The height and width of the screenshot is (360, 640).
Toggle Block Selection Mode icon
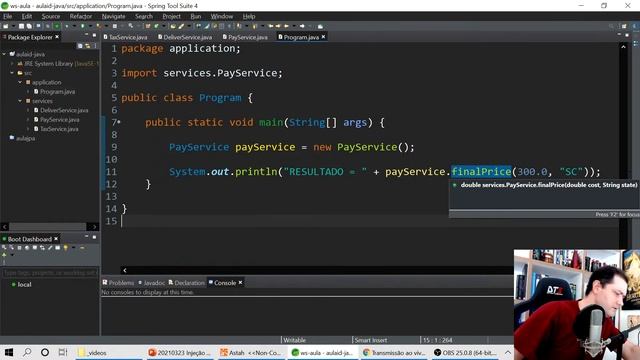[x=222, y=26]
